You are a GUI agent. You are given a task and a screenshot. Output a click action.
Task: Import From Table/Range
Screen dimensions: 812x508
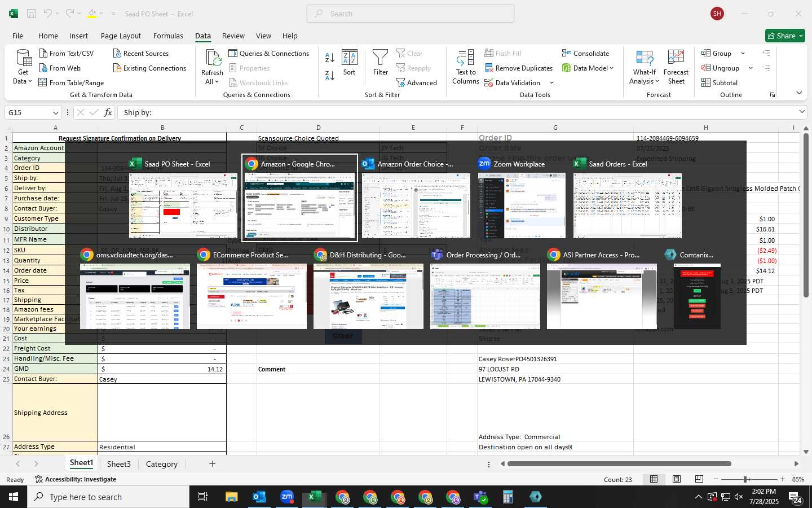point(71,82)
